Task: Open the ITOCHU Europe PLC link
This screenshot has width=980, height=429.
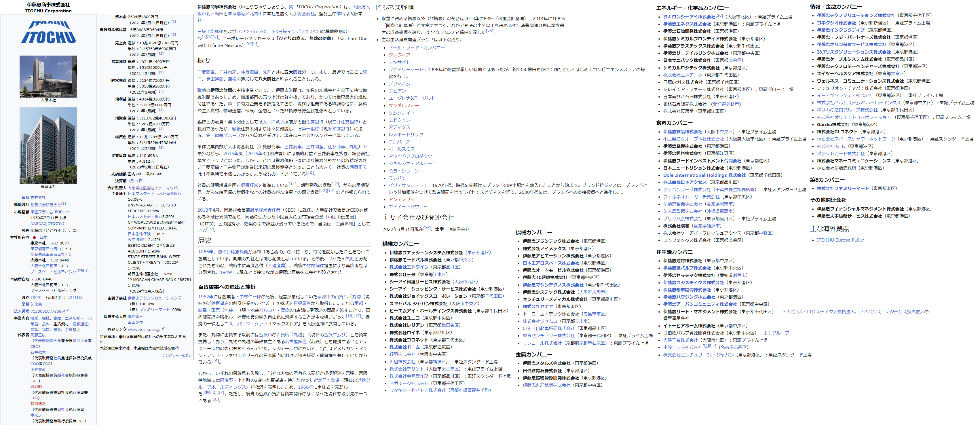Action: pos(838,240)
